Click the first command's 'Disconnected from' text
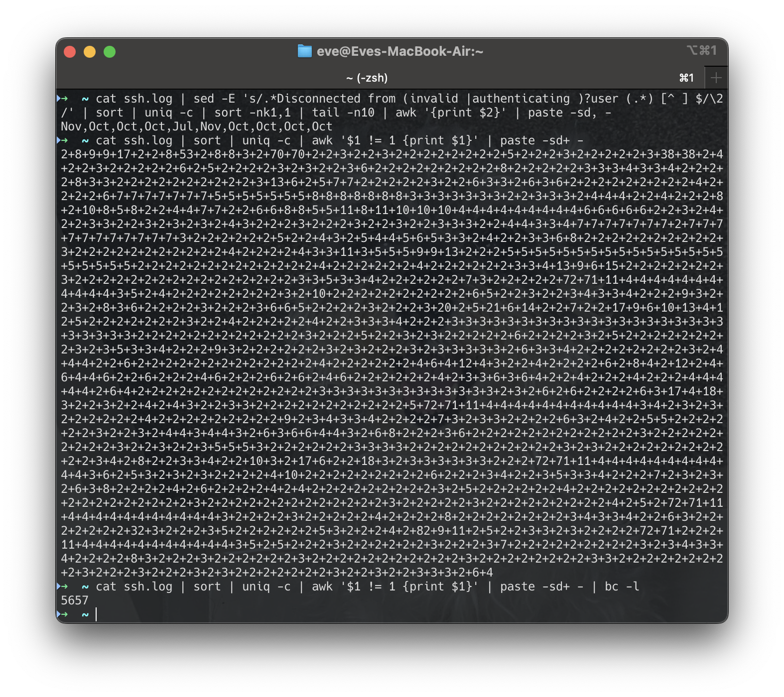The width and height of the screenshot is (784, 697). [x=336, y=99]
